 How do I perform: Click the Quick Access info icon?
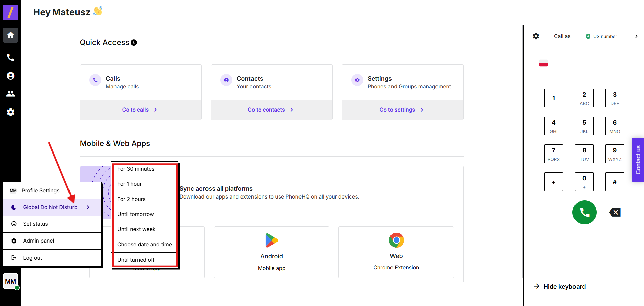click(134, 43)
